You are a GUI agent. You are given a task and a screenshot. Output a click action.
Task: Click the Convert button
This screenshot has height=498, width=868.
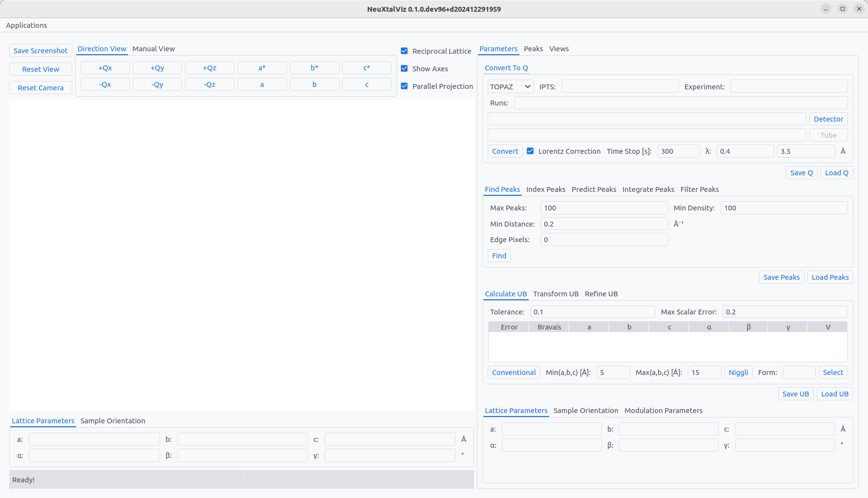click(x=505, y=151)
